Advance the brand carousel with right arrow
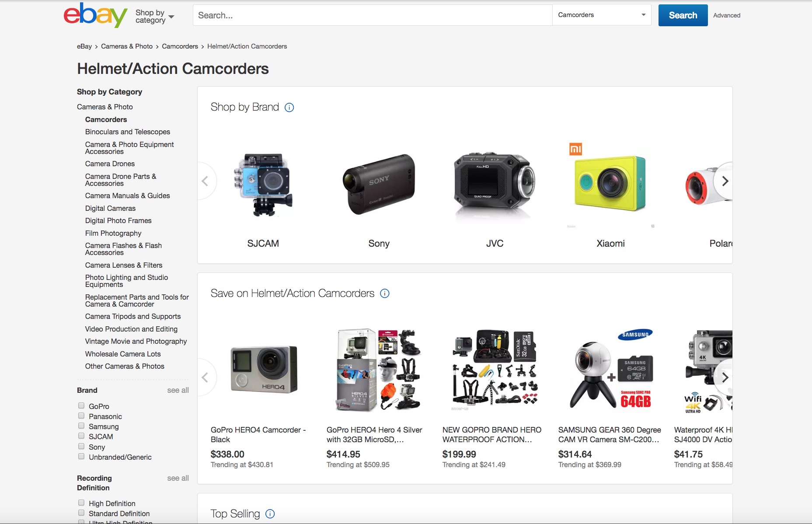Image resolution: width=812 pixels, height=524 pixels. pos(724,181)
